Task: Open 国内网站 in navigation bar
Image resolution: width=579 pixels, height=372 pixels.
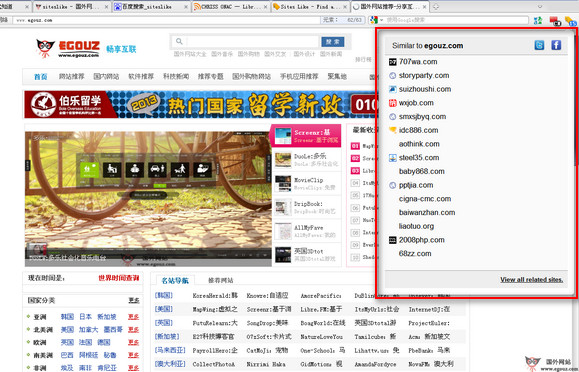Action: [x=106, y=76]
